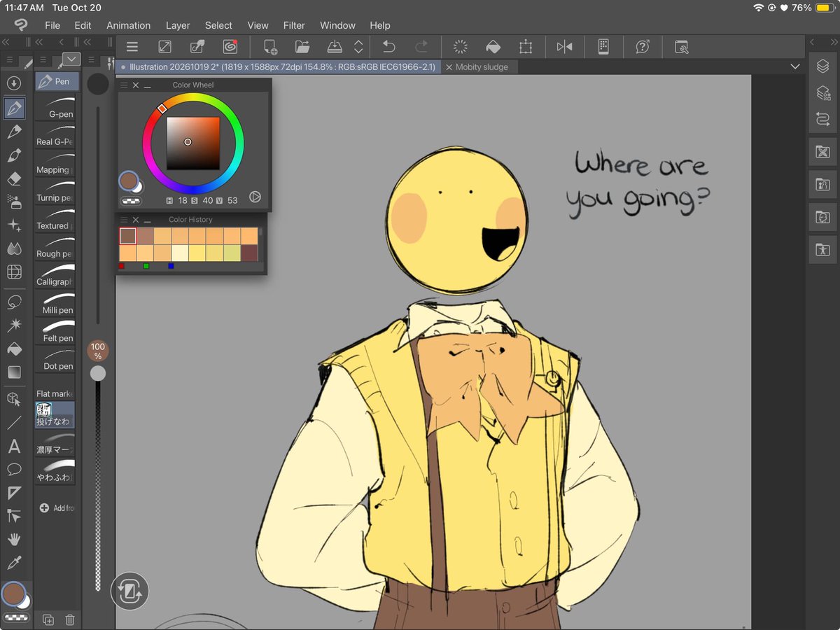The image size is (840, 630).
Task: Click the brush opacity slider handle
Action: (98, 373)
